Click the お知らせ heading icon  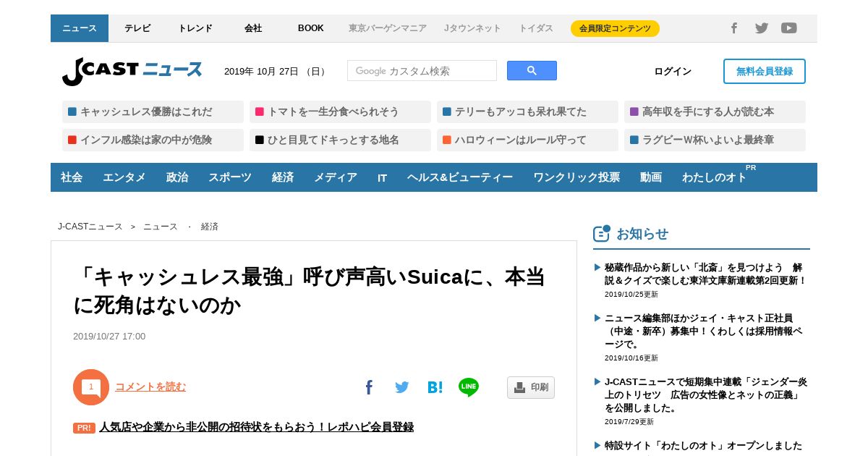(602, 233)
